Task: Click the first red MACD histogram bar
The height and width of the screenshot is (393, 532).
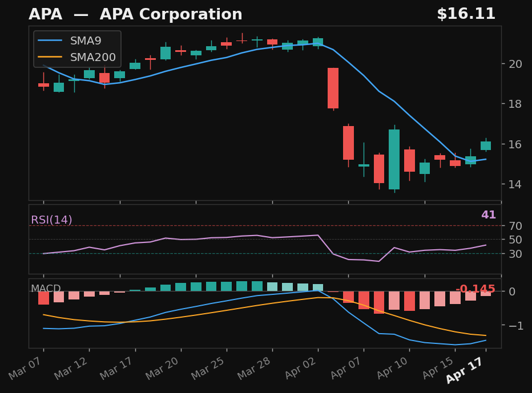Action: point(43,298)
